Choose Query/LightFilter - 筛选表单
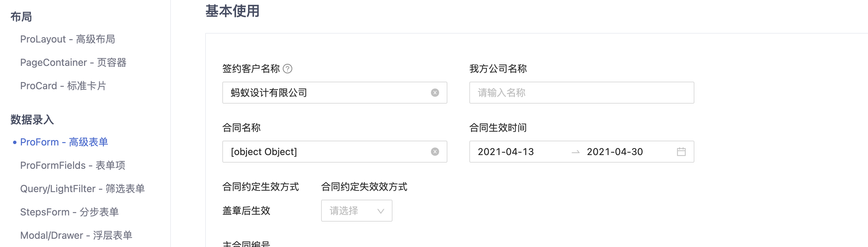 82,188
